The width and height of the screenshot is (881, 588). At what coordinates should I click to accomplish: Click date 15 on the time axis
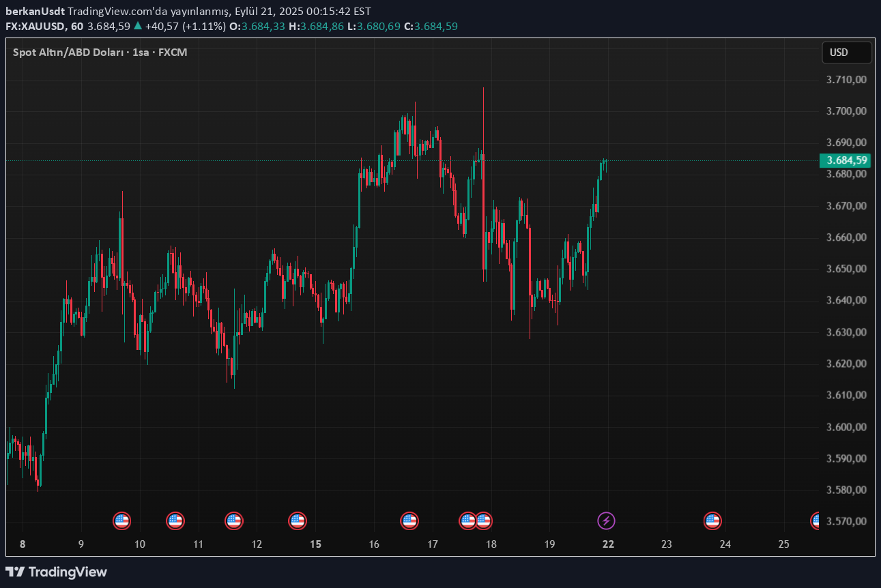[x=315, y=544]
